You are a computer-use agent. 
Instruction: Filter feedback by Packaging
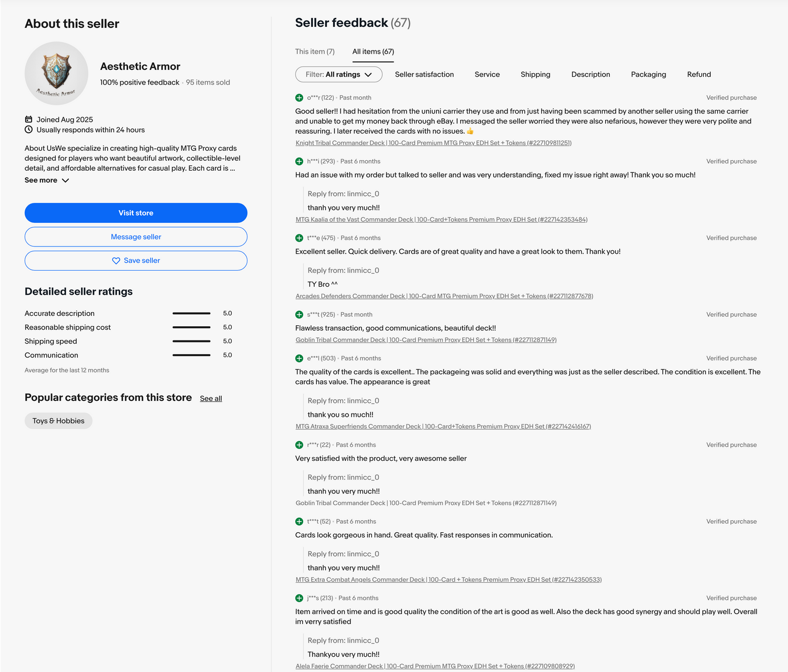[648, 75]
